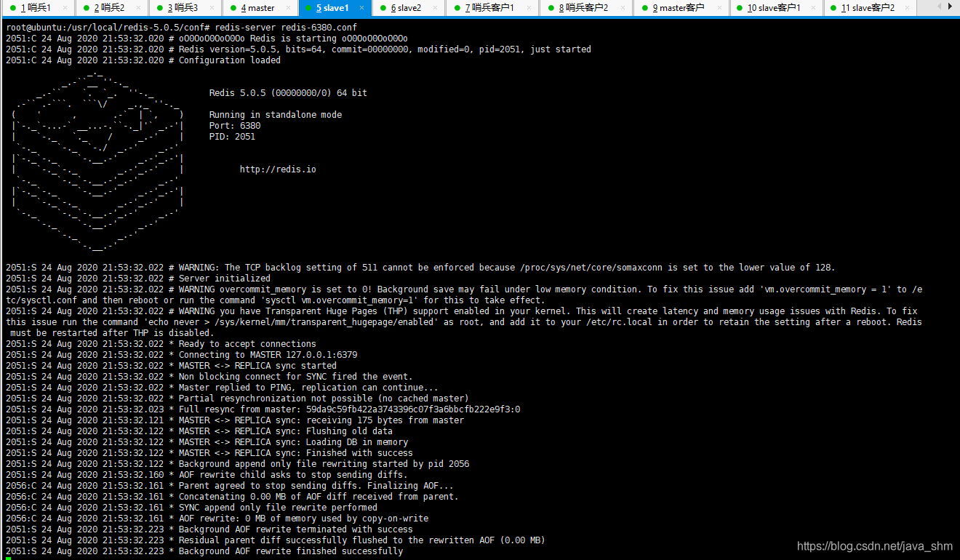Click the 'Port: 6380' text
The width and height of the screenshot is (960, 560).
[235, 126]
